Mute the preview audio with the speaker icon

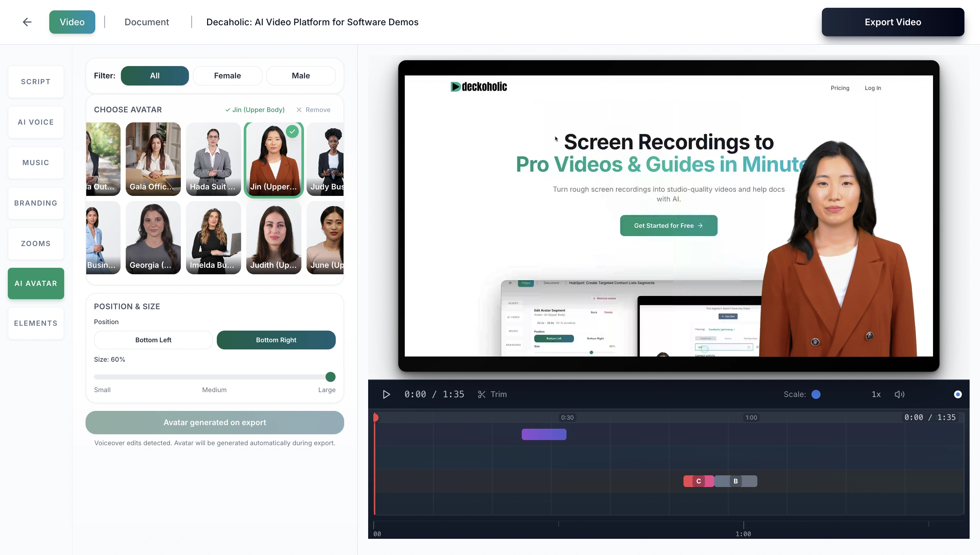[900, 394]
